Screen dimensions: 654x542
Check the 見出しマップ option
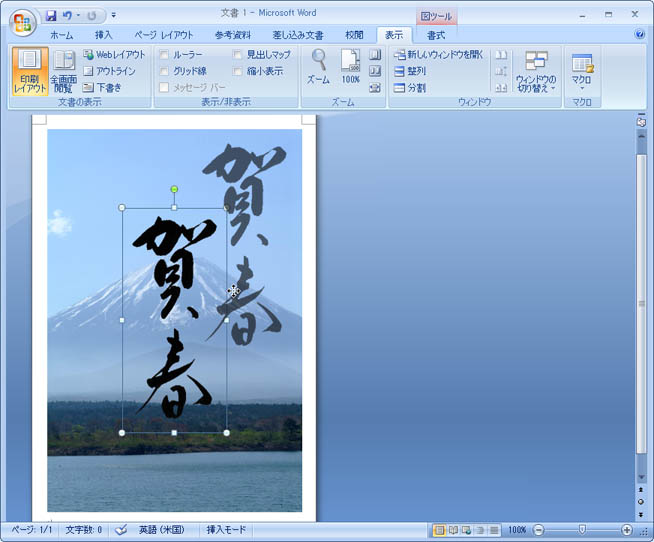click(238, 55)
